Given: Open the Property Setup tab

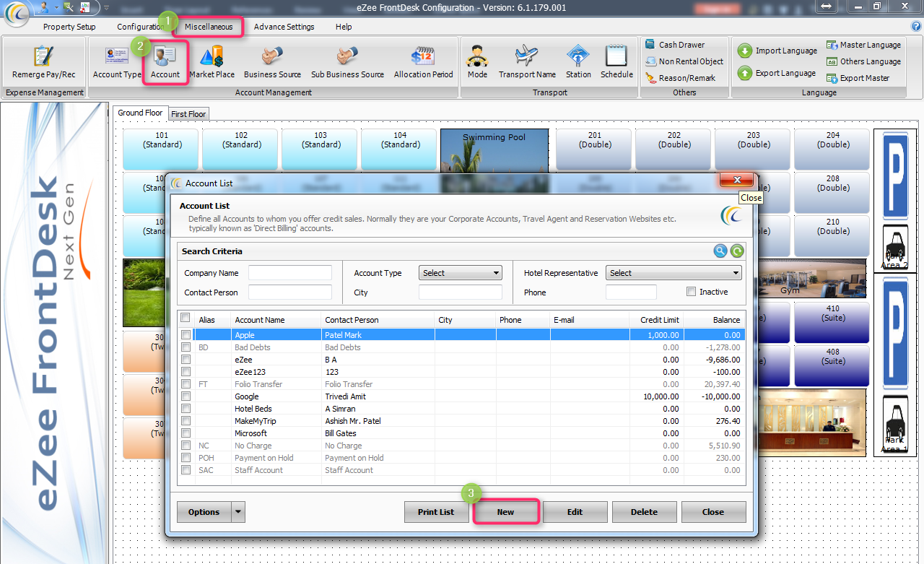Looking at the screenshot, I should click(x=69, y=27).
